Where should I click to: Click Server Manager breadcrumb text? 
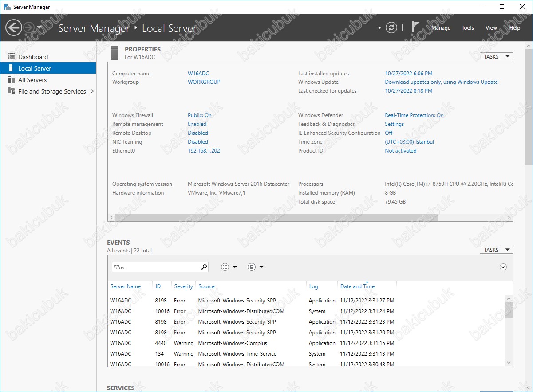94,28
